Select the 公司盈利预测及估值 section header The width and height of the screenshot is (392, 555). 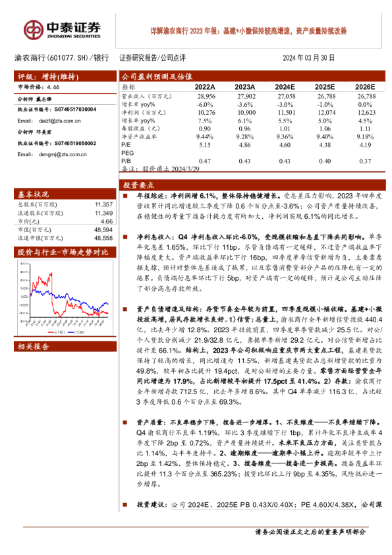point(252,76)
